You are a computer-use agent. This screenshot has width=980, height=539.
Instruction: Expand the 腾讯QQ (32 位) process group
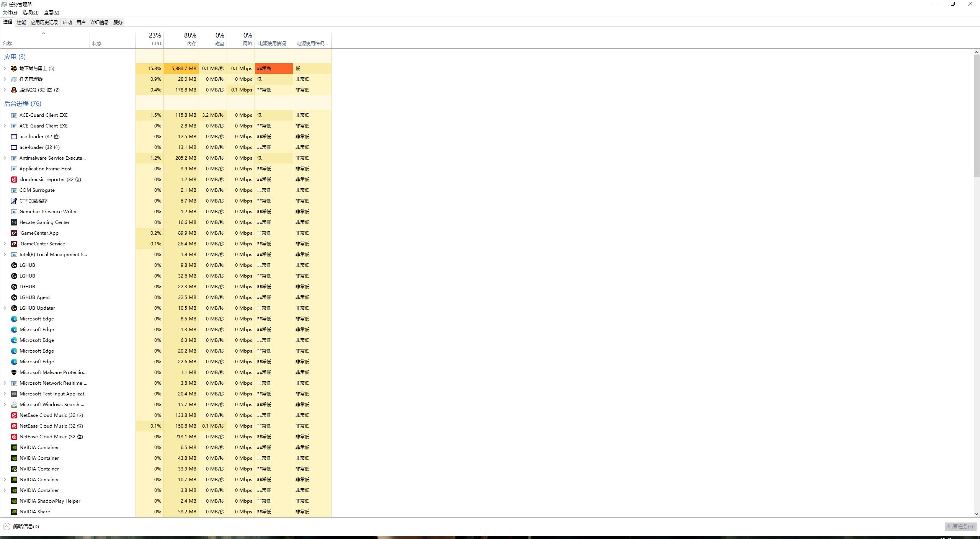[5, 90]
